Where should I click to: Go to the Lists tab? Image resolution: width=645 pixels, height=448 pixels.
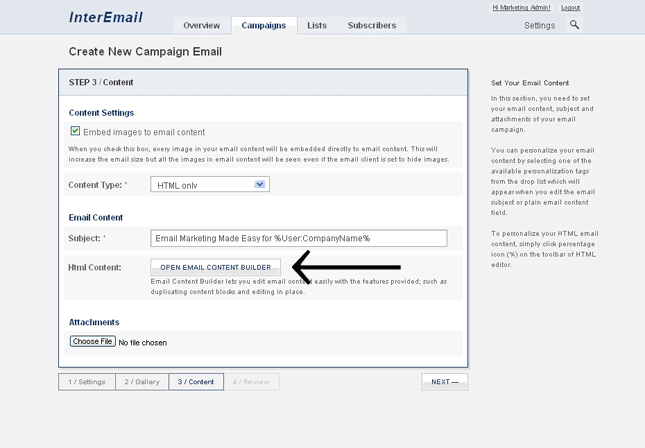point(317,26)
